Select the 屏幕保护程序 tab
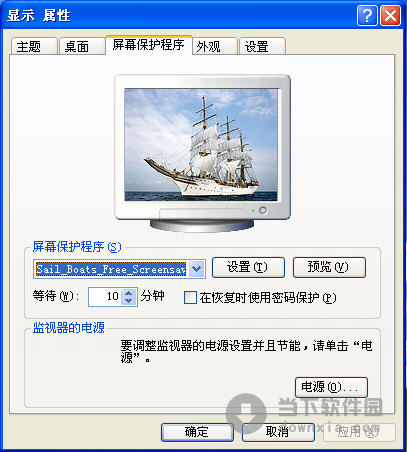This screenshot has width=407, height=452. (149, 45)
